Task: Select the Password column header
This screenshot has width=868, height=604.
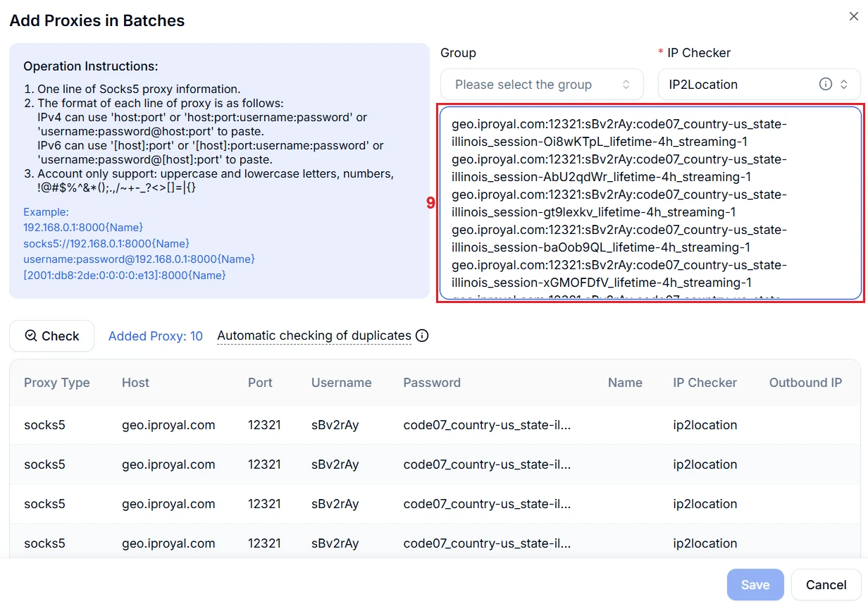Action: (x=432, y=383)
